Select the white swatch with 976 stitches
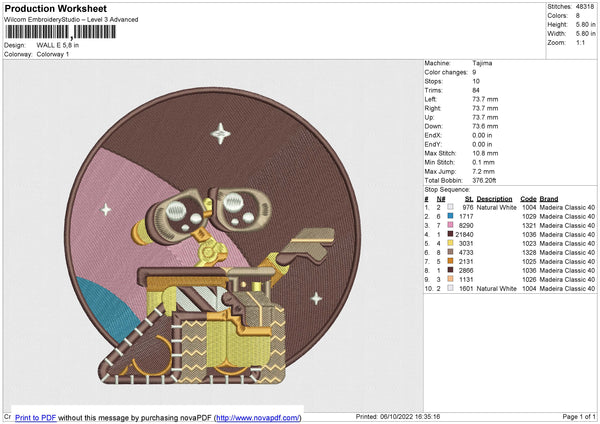Viewport: 600px width, 424px height. (x=450, y=207)
